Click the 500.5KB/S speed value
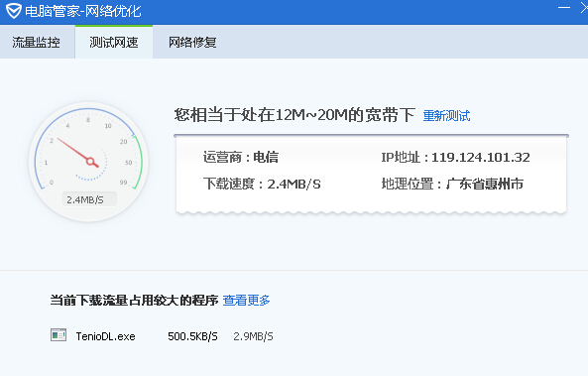 click(x=192, y=336)
